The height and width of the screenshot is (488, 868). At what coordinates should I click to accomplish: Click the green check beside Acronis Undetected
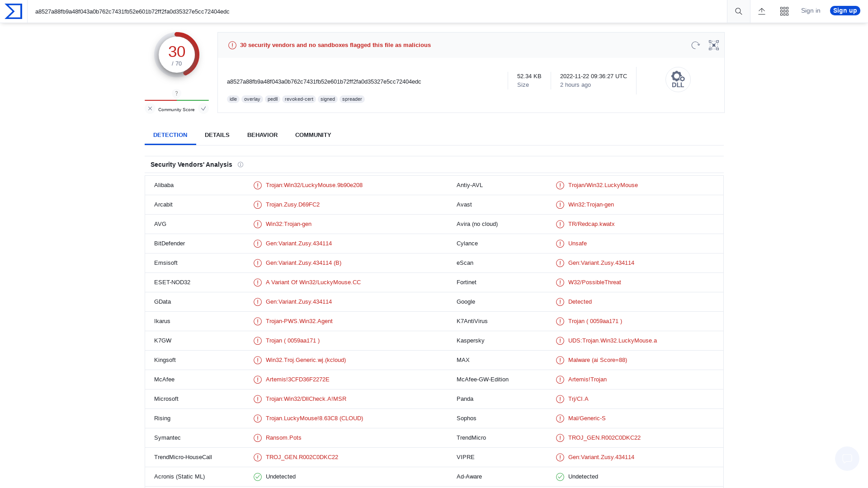click(x=257, y=477)
